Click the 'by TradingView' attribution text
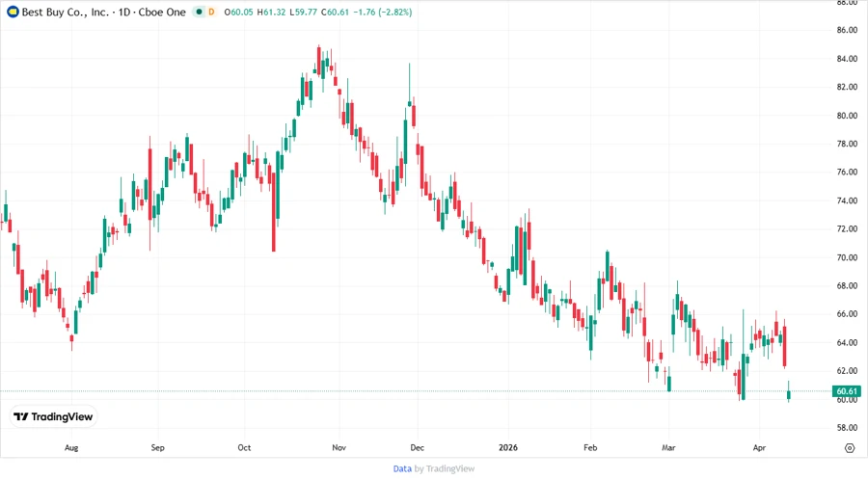868x480 pixels. (445, 469)
